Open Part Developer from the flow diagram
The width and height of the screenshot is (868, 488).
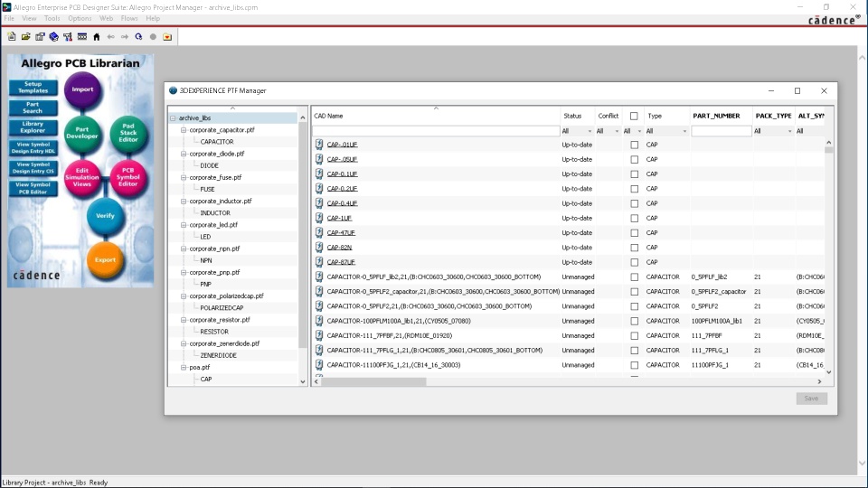coord(82,133)
